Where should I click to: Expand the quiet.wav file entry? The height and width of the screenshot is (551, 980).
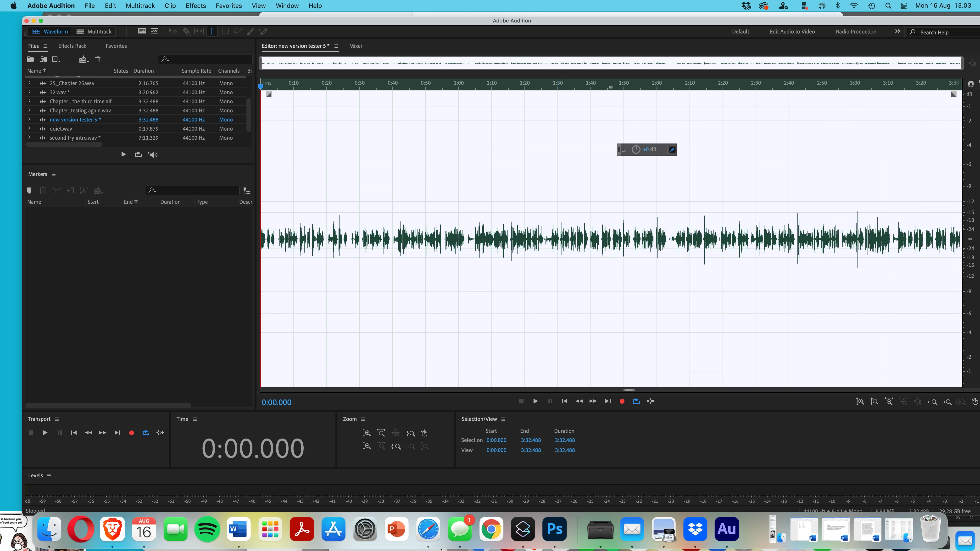point(29,128)
